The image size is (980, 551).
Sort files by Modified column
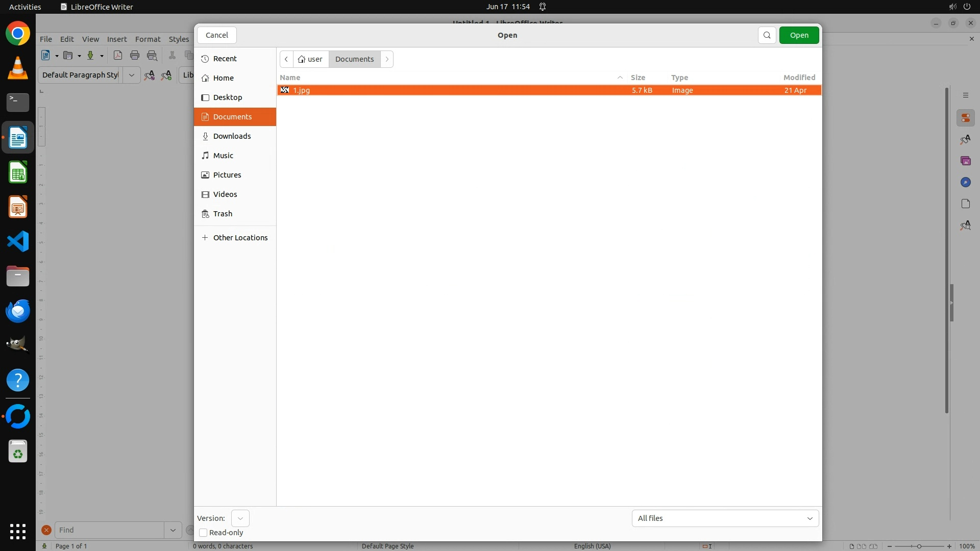point(799,78)
